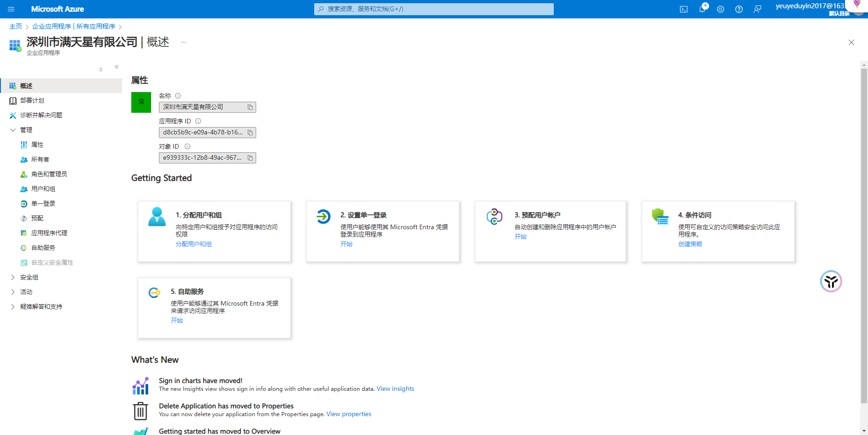Open the floating assistant icon at right
Viewport: 868px width, 435px height.
click(x=831, y=281)
